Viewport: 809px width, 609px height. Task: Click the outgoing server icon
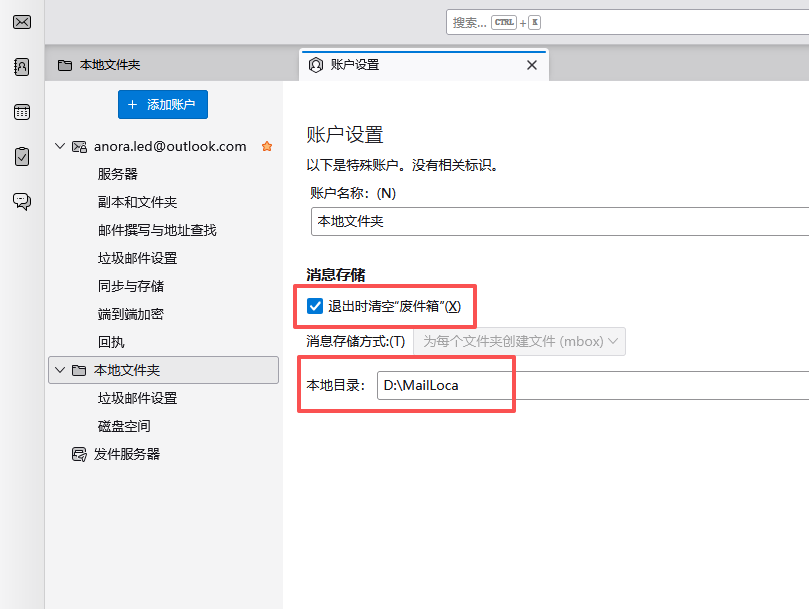pyautogui.click(x=79, y=454)
